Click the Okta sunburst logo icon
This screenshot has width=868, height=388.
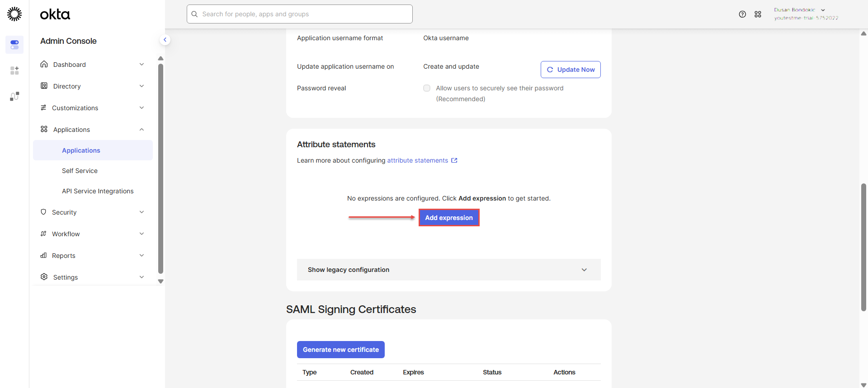tap(14, 14)
